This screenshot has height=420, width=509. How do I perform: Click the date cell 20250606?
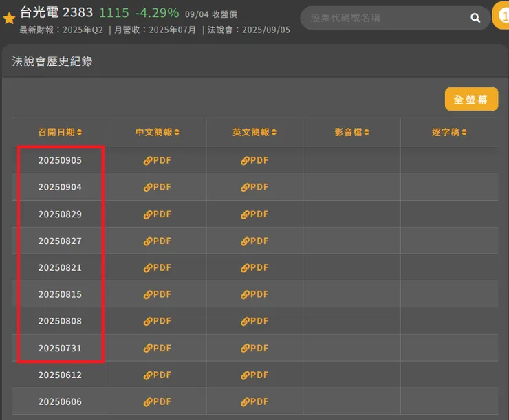tap(60, 401)
